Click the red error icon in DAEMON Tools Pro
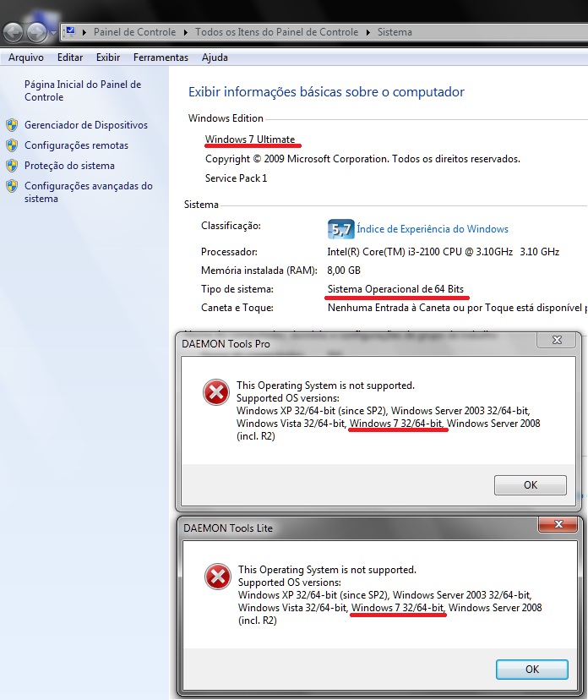 tap(216, 393)
